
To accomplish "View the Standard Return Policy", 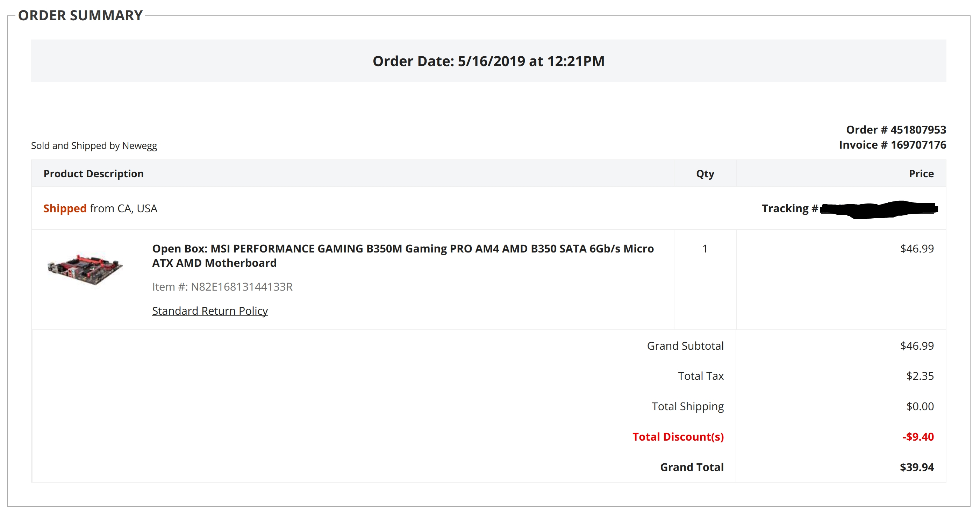I will [x=210, y=311].
